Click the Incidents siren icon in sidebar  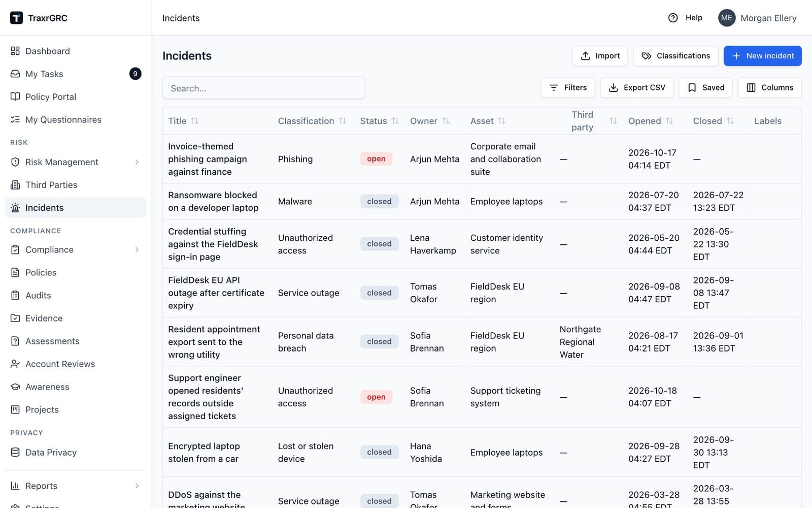tap(15, 208)
